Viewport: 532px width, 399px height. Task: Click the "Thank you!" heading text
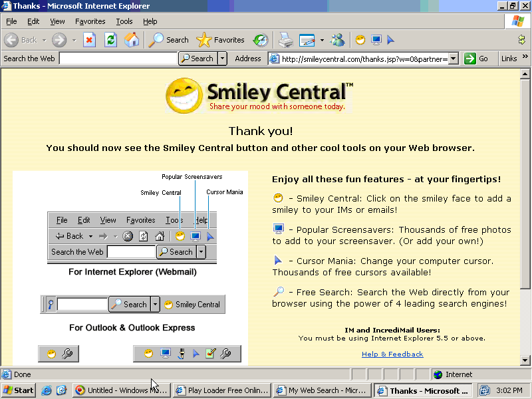pyautogui.click(x=261, y=131)
